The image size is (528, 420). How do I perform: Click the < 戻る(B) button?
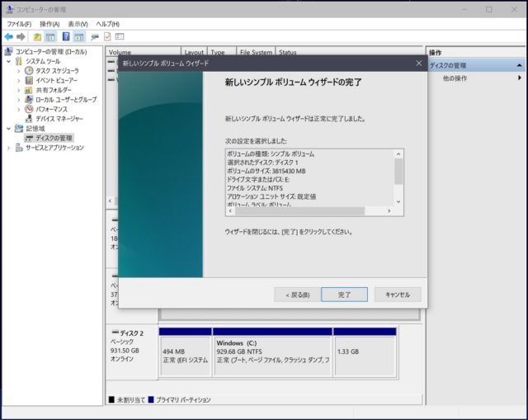point(297,295)
